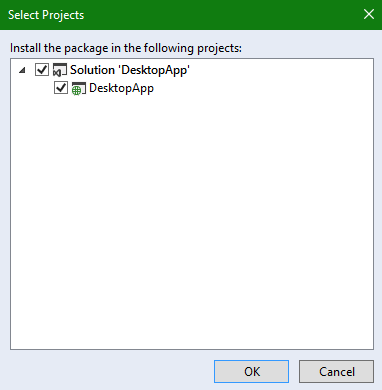Deselect the child DesktopApp project tick box
Screen dimensions: 382x390
tap(61, 88)
